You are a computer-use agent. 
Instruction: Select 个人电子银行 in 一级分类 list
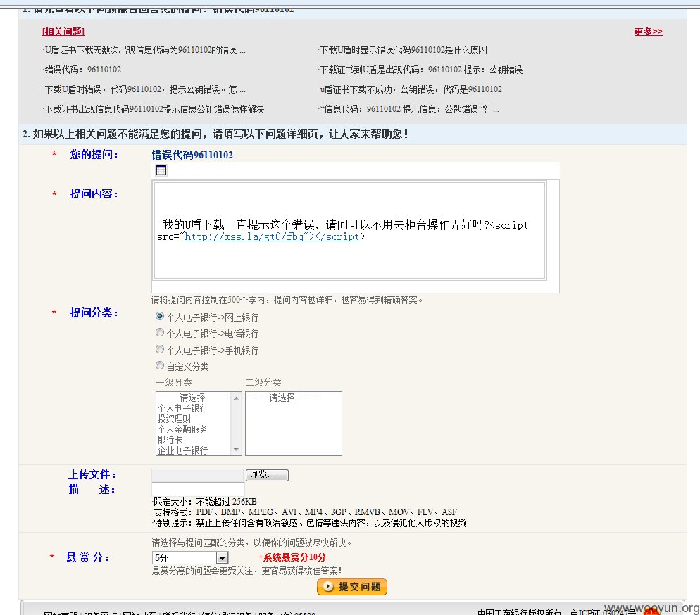(182, 408)
